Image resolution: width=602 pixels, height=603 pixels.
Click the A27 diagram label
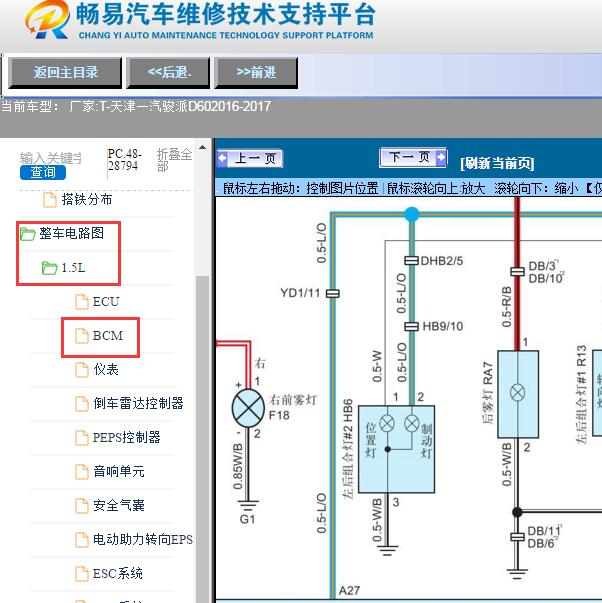click(x=349, y=590)
